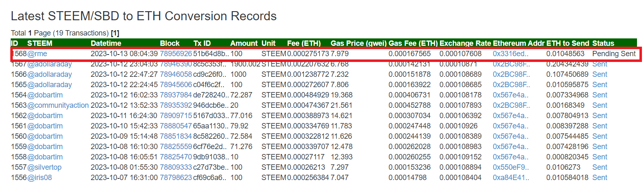The width and height of the screenshot is (644, 185).
Task: Click Sent status for transaction 1567
Action: coord(599,64)
